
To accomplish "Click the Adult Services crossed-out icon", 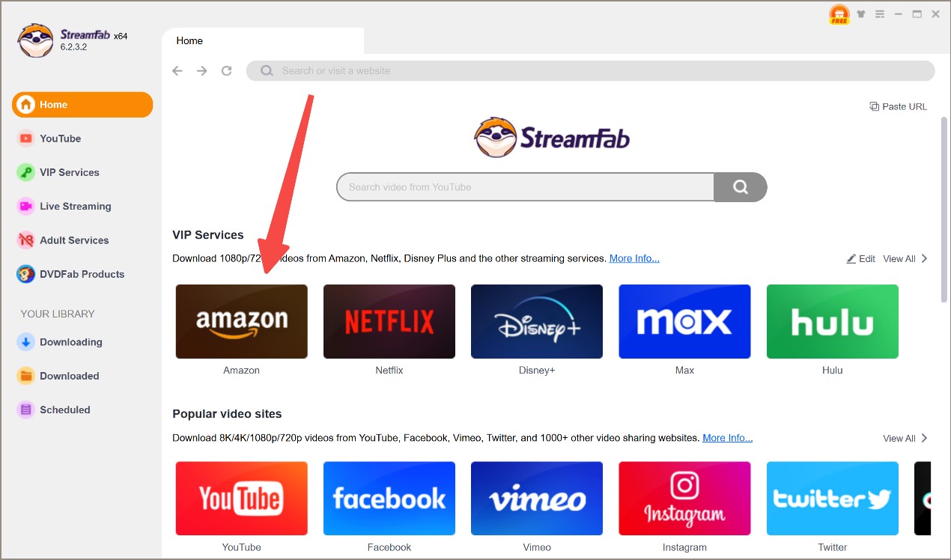I will pyautogui.click(x=26, y=240).
